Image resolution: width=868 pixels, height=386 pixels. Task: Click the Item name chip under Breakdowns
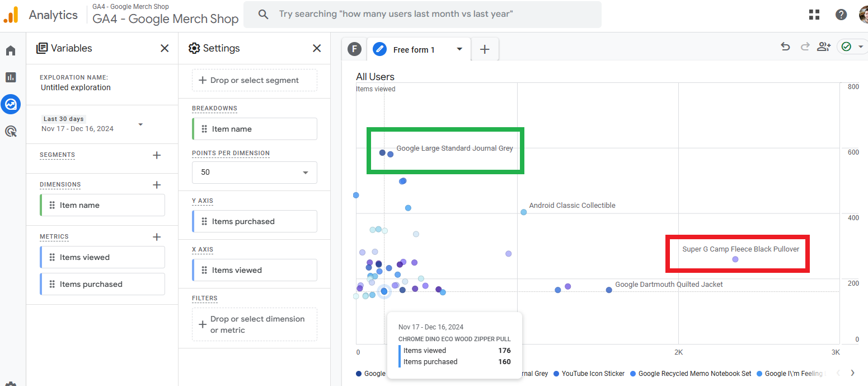[255, 129]
